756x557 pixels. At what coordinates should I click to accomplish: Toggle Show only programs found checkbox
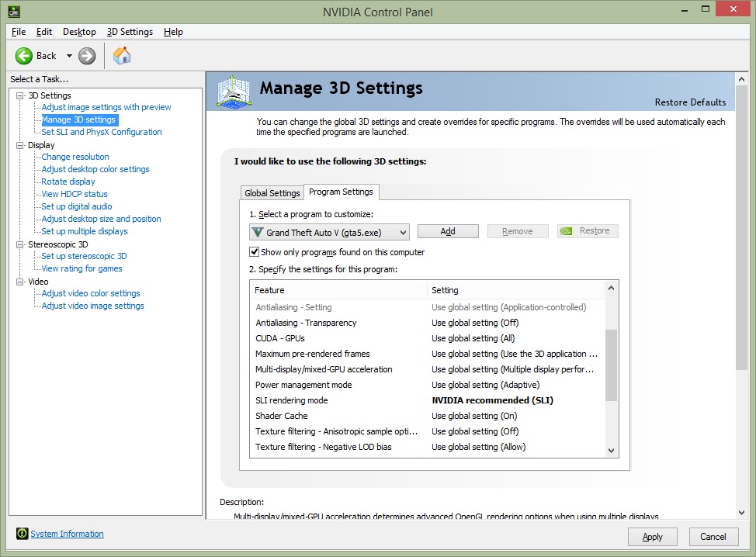tap(254, 251)
